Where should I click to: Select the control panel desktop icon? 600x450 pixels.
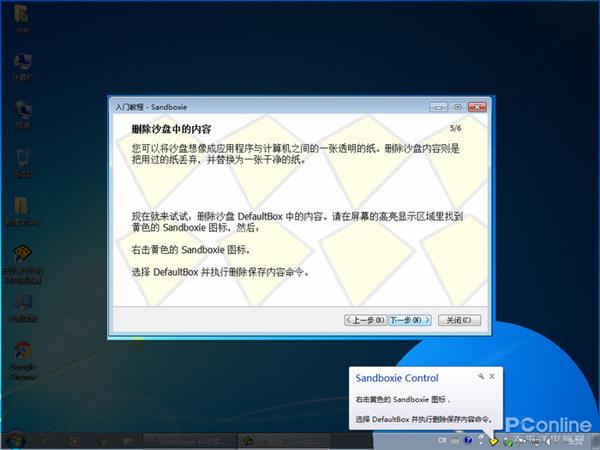23,308
